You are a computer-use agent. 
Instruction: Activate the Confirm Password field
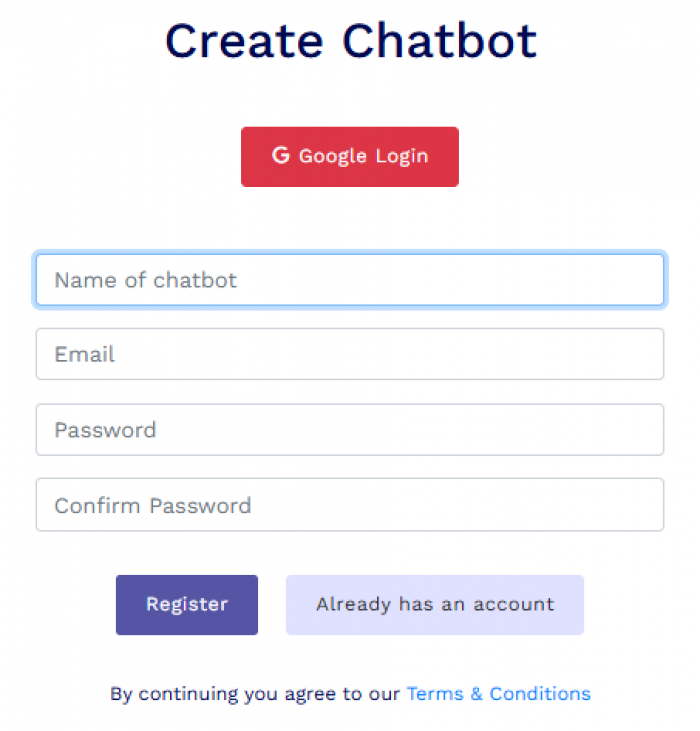(350, 504)
